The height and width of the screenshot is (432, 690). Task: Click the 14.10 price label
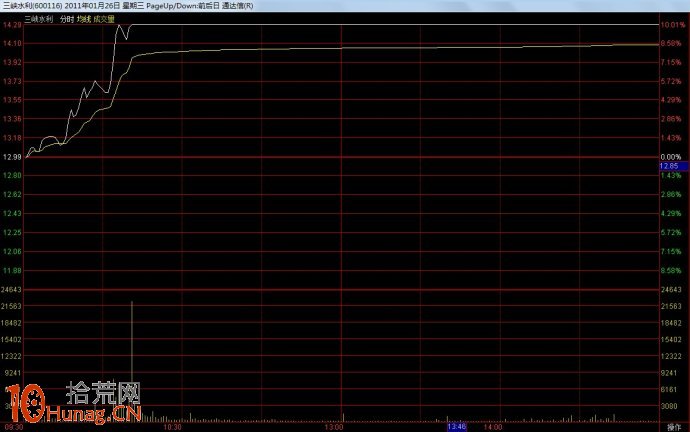click(12, 44)
